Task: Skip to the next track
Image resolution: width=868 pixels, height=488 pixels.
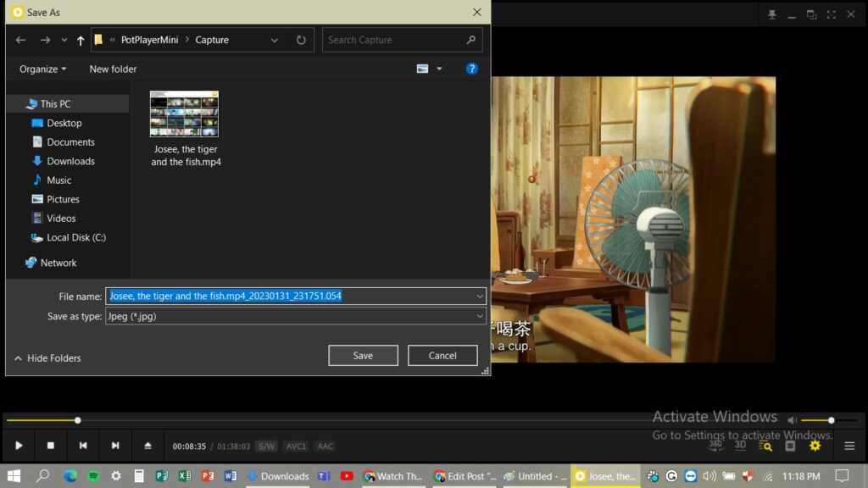Action: coord(115,446)
